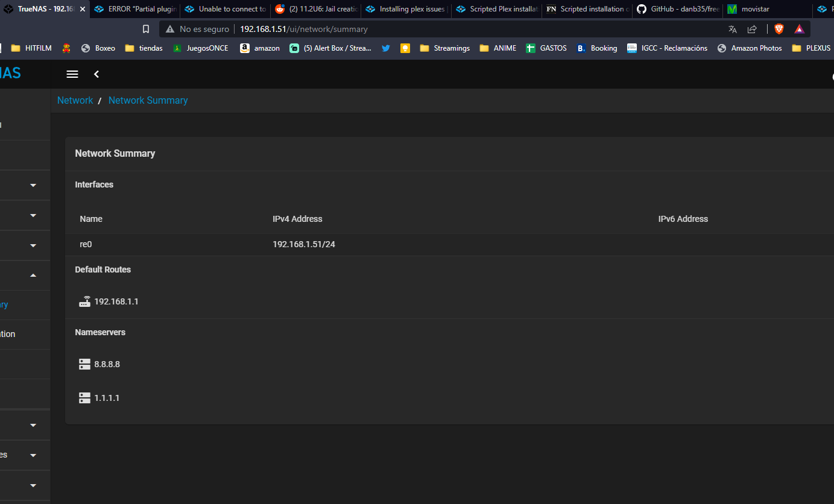834x504 pixels.
Task: Click the 192.168.1.51/24 IPv4 address cell
Action: coord(304,245)
